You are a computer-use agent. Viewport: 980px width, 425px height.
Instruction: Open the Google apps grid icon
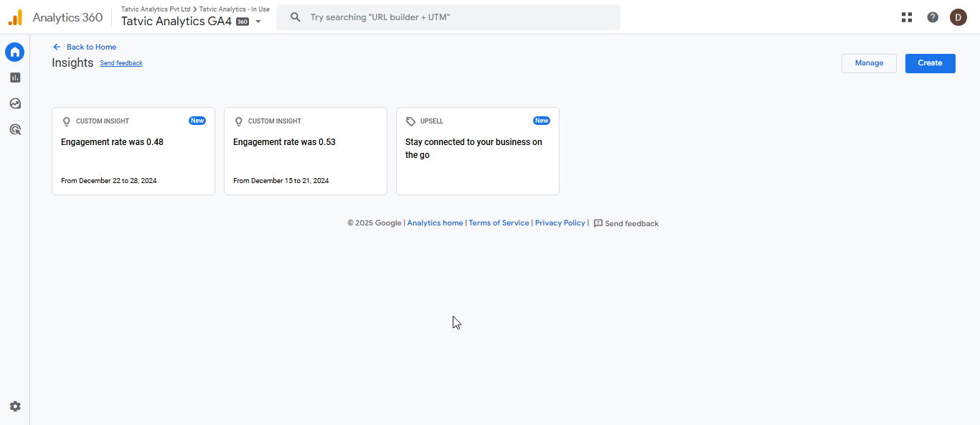[907, 17]
